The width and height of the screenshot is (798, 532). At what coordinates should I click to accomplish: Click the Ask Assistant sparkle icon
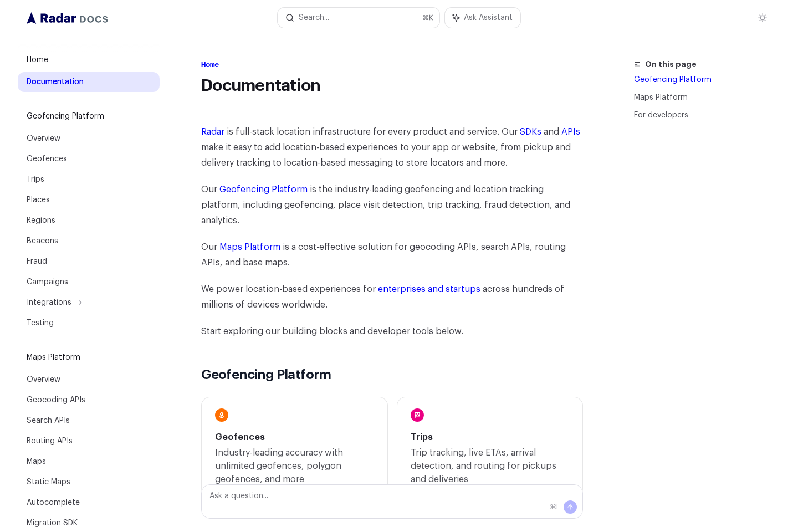pyautogui.click(x=456, y=18)
